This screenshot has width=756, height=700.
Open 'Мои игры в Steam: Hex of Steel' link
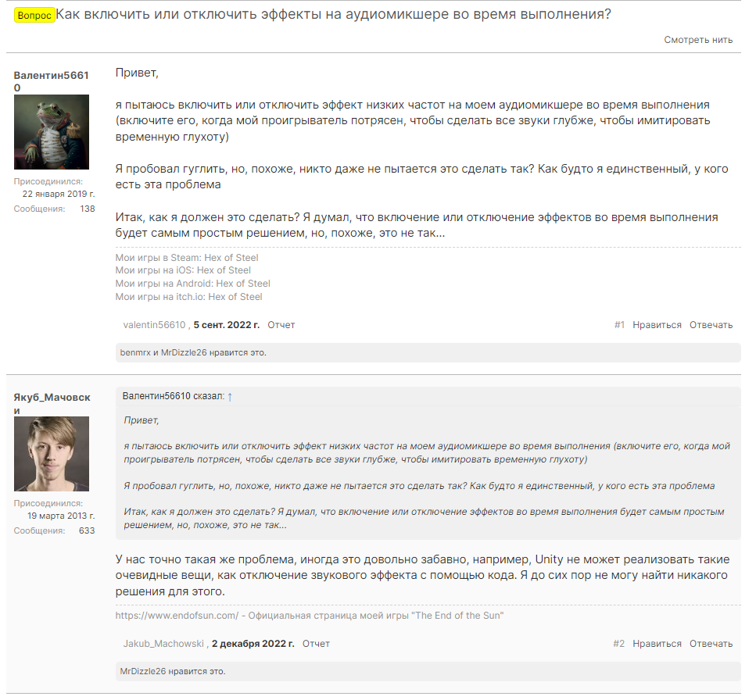[x=187, y=258]
